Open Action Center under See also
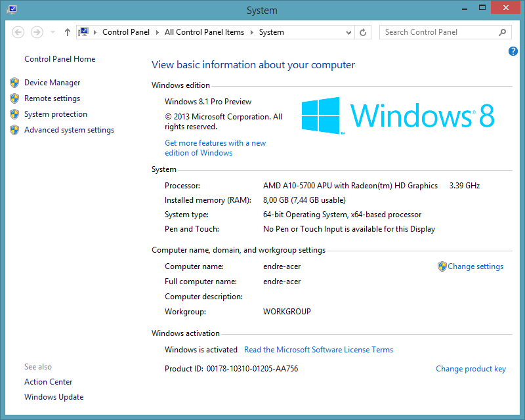This screenshot has width=525, height=420. pos(48,382)
